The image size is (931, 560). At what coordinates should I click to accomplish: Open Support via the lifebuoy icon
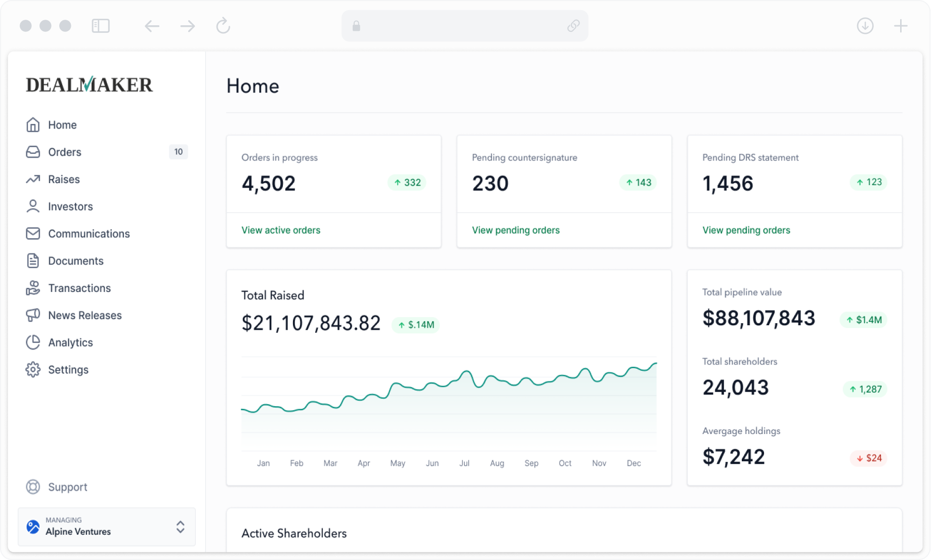tap(33, 487)
